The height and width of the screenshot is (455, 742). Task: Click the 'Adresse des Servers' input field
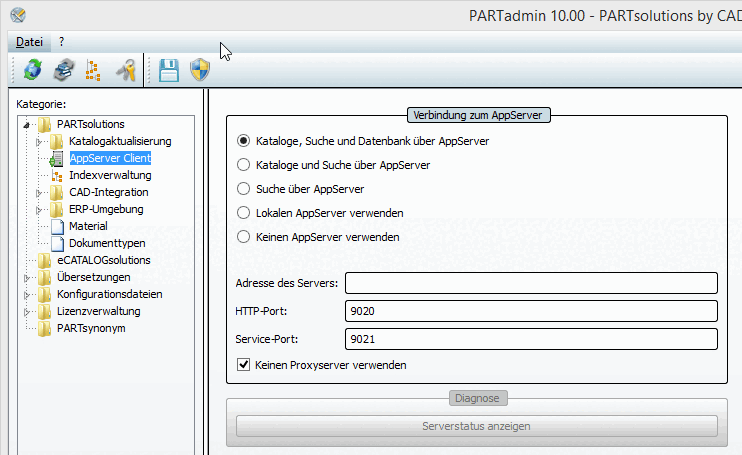(531, 284)
